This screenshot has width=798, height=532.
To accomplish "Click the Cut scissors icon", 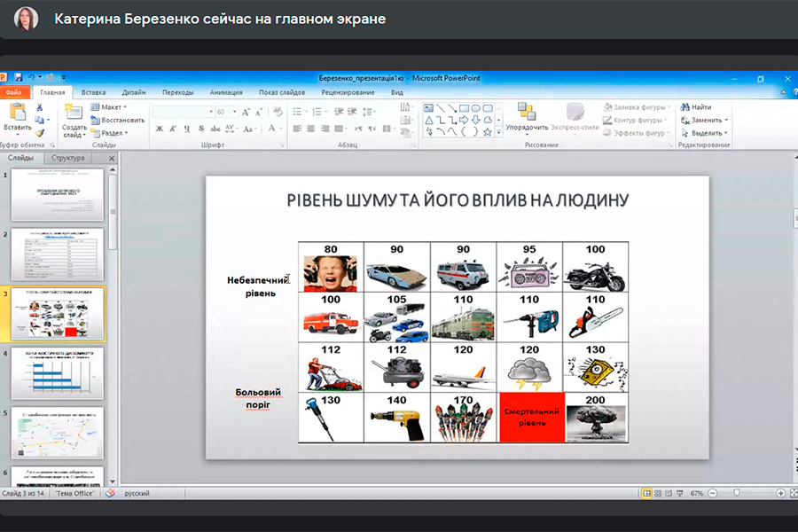I will point(40,107).
